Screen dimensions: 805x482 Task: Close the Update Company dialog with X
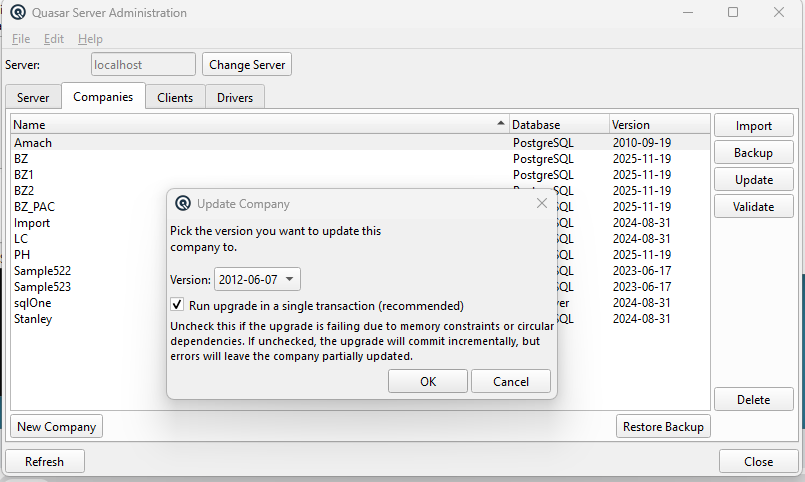tap(542, 203)
